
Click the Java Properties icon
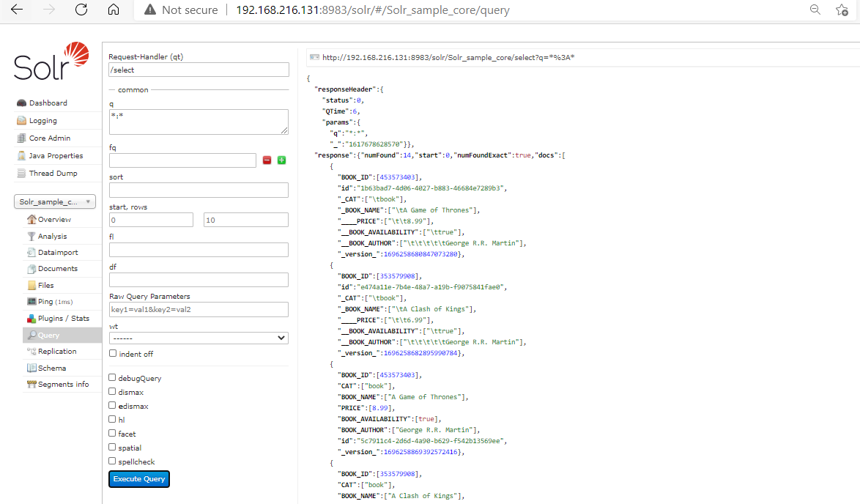tap(21, 155)
